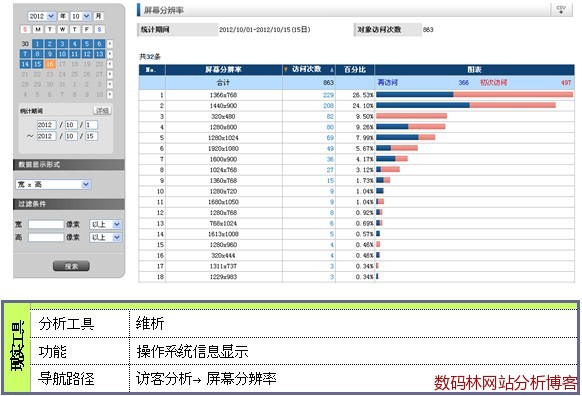The height and width of the screenshot is (396, 582).
Task: Click the 1920x1080 resolution cell
Action: pos(223,148)
